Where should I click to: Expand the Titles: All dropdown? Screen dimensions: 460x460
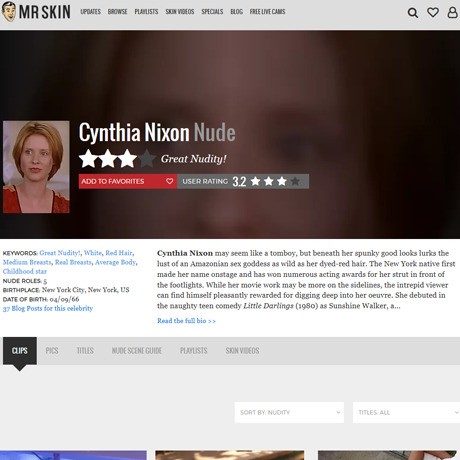406,412
